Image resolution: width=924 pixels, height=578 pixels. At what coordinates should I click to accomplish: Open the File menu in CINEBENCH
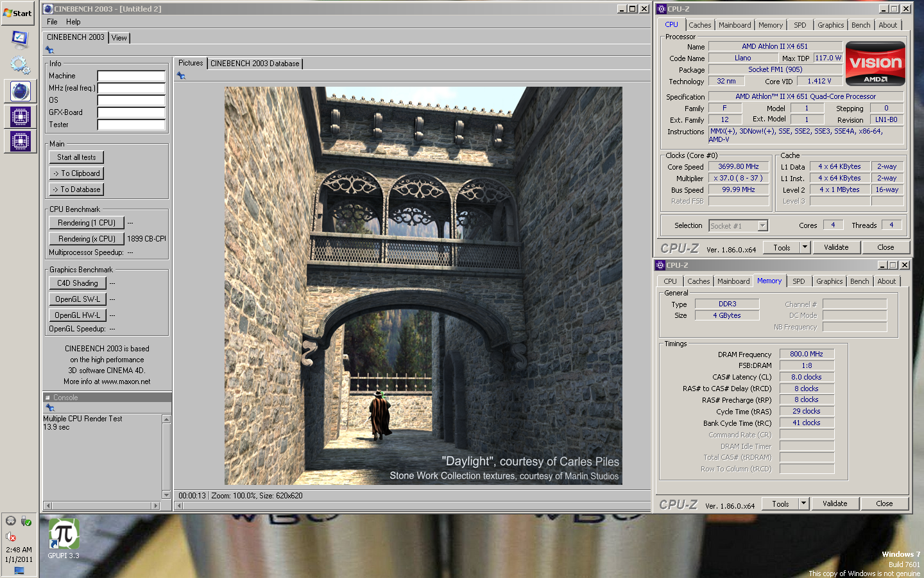tap(52, 22)
